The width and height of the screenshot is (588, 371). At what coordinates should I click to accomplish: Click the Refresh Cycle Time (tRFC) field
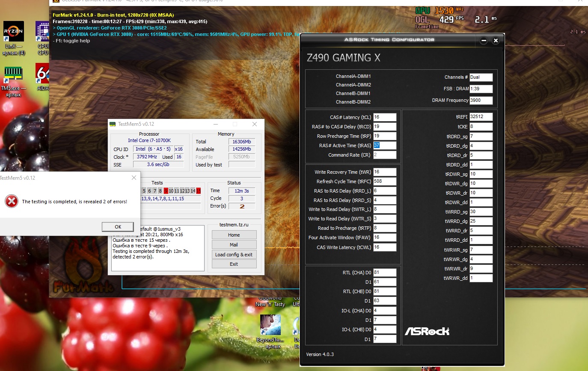385,181
